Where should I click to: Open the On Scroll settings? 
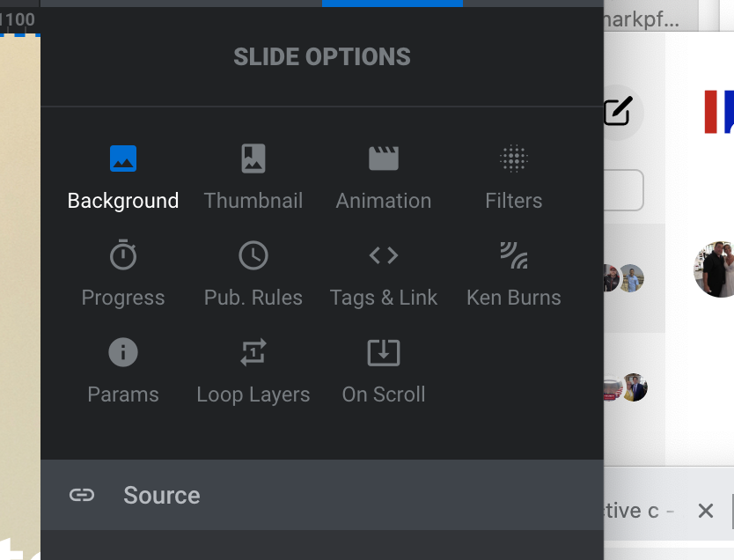[384, 370]
